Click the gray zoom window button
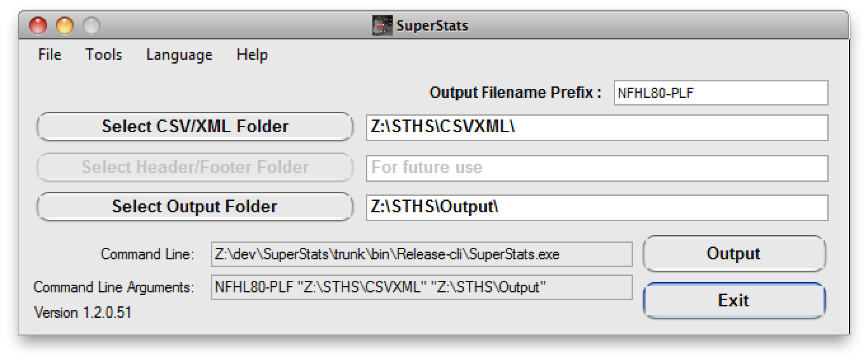The width and height of the screenshot is (868, 361). pos(92,26)
